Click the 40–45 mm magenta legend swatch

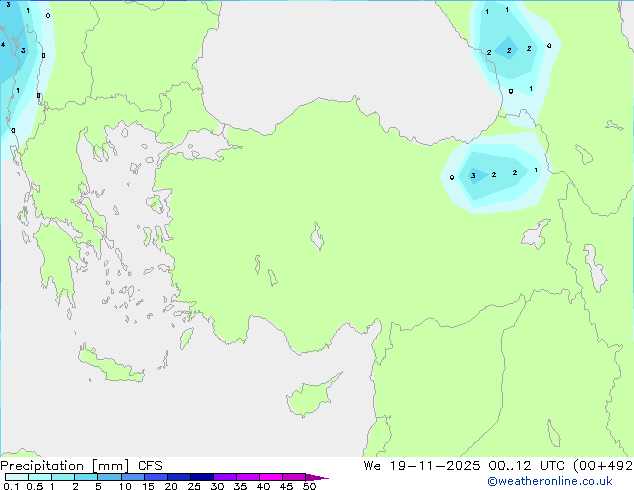click(x=271, y=477)
